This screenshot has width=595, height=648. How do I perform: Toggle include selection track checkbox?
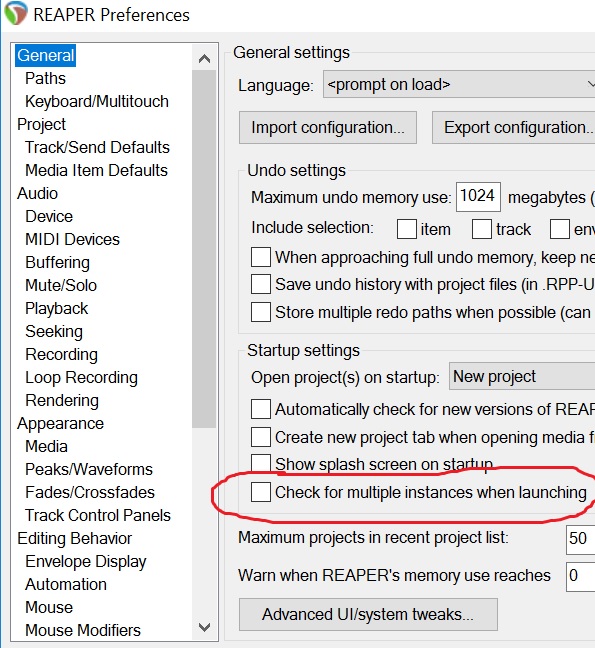tap(482, 229)
